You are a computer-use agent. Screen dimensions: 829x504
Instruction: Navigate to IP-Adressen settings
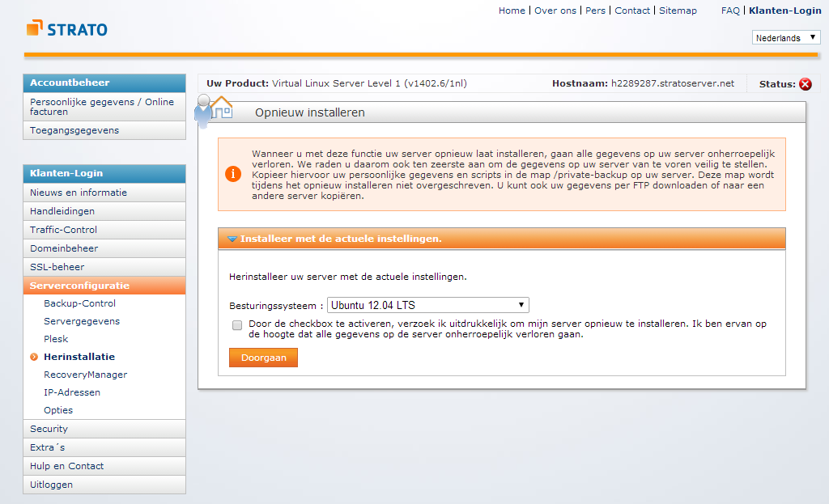72,392
